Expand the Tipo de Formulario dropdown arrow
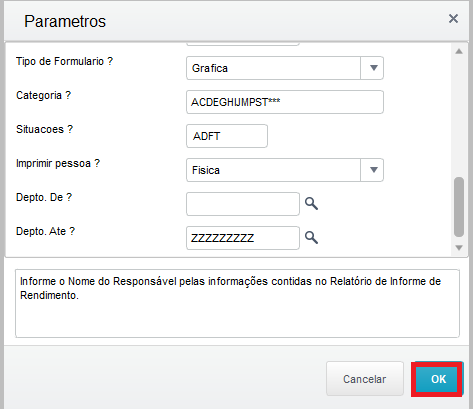Image resolution: width=473 pixels, height=409 pixels. pyautogui.click(x=372, y=68)
